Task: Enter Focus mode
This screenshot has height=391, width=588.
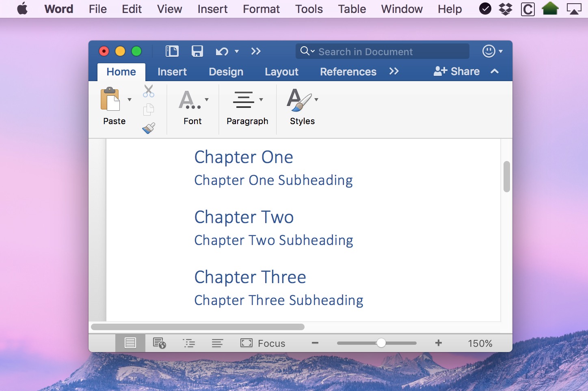Action: pyautogui.click(x=263, y=343)
